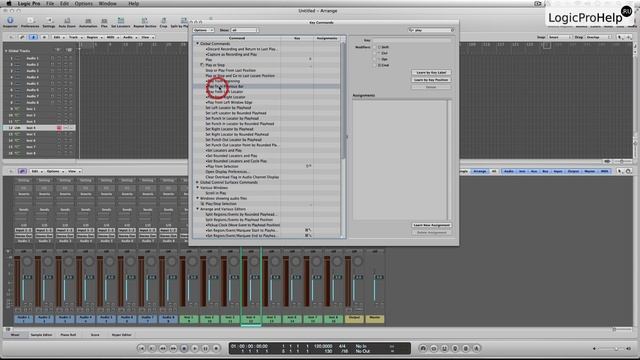
Task: Open the Options dropdown in Key Commands
Action: coord(203,30)
